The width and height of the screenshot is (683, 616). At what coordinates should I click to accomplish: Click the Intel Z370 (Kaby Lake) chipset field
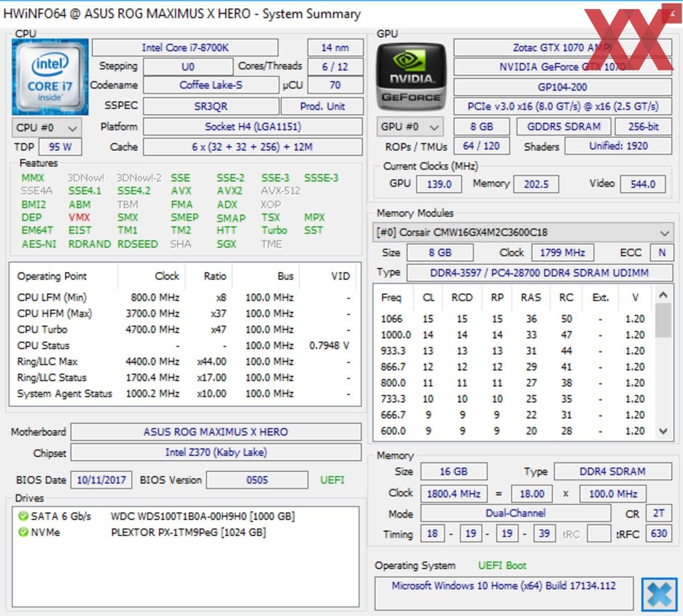coord(216,452)
